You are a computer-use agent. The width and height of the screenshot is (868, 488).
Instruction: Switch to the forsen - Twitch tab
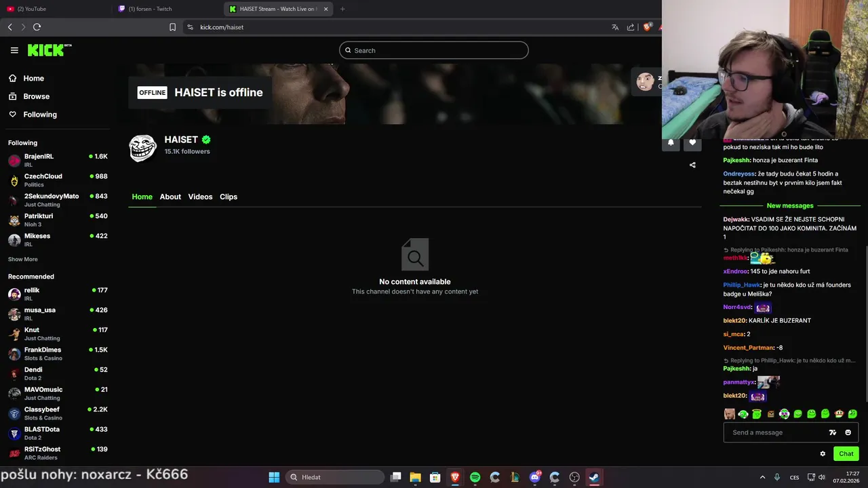(x=167, y=9)
